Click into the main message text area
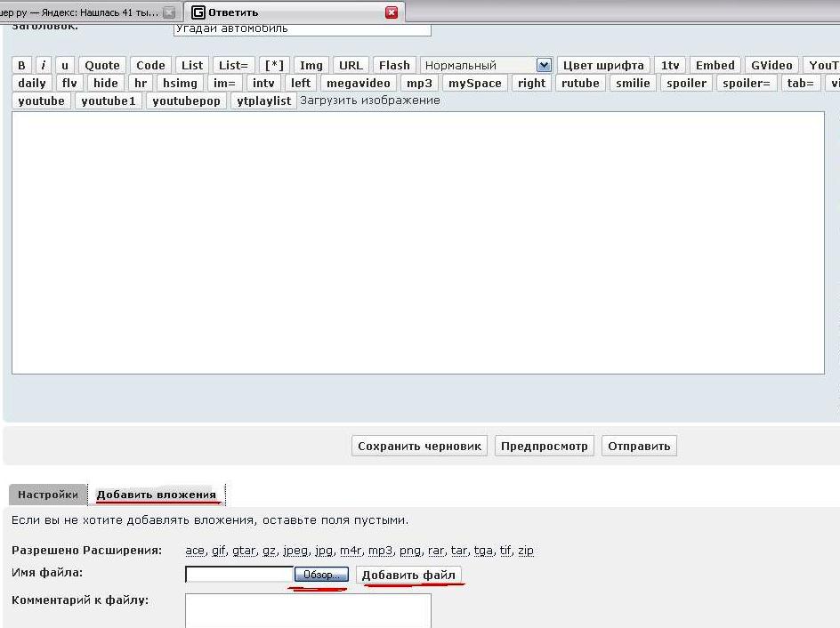Viewport: 840px width, 628px height. (x=417, y=242)
